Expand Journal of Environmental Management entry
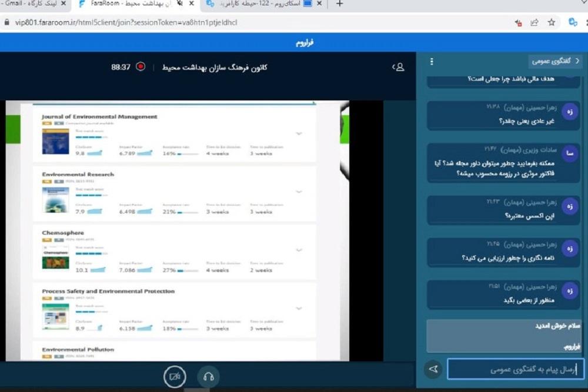The width and height of the screenshot is (588, 392). point(299,133)
